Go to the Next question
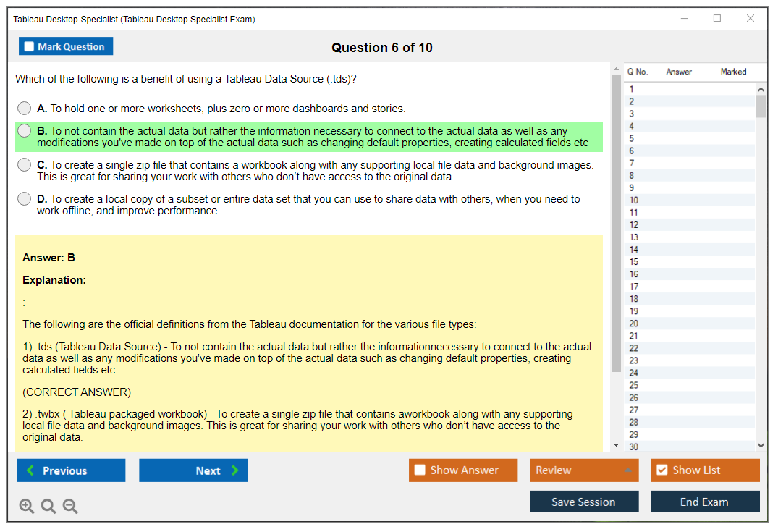The image size is (778, 532). tap(193, 470)
